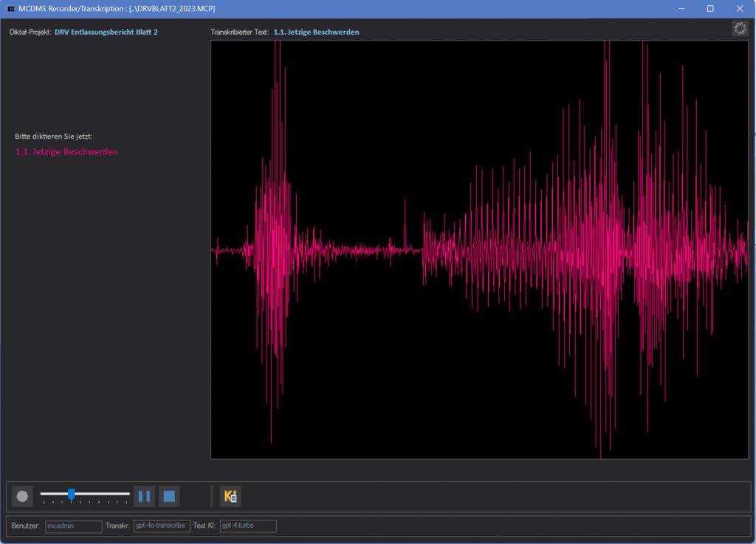The height and width of the screenshot is (544, 756).
Task: Click the MCDMS app icon in title bar
Action: (10, 9)
